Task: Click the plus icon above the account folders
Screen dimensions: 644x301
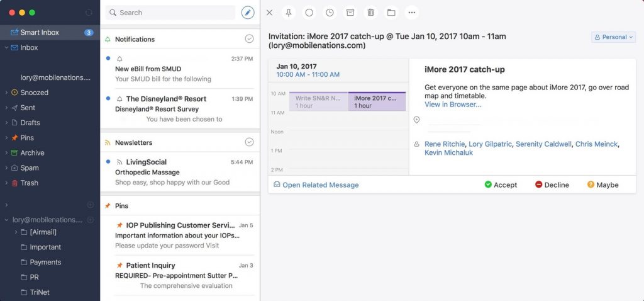Action: pos(91,205)
